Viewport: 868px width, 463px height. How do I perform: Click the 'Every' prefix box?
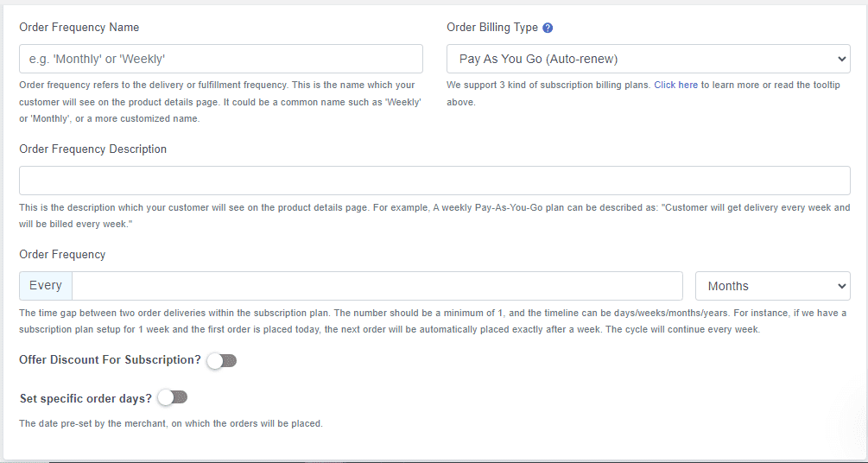coord(46,286)
